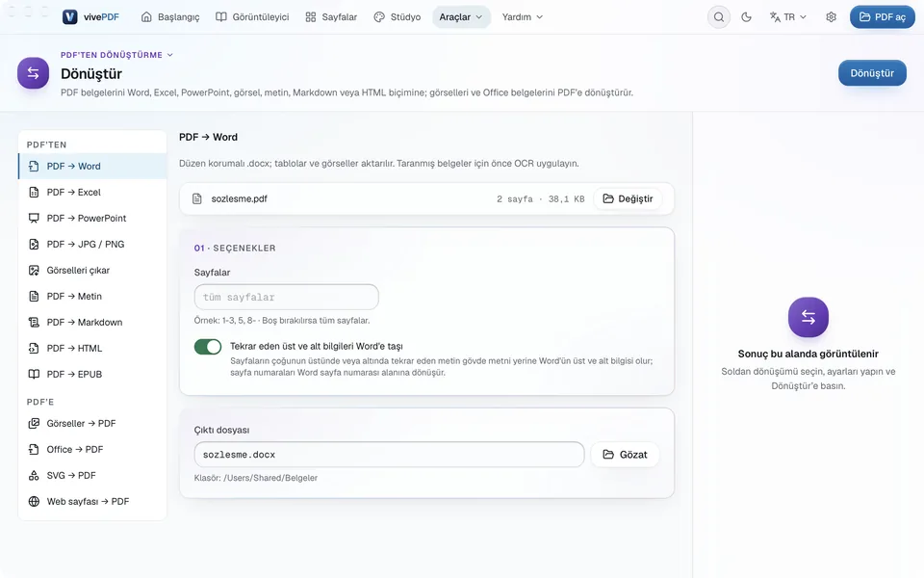The image size is (924, 578).
Task: Toggle Word header and footer switch
Action: [208, 347]
